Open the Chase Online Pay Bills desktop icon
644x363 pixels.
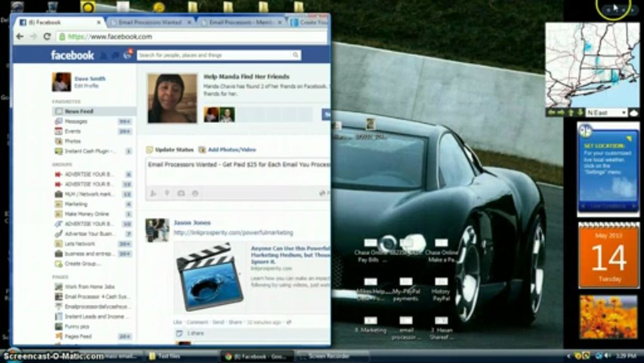(x=371, y=251)
